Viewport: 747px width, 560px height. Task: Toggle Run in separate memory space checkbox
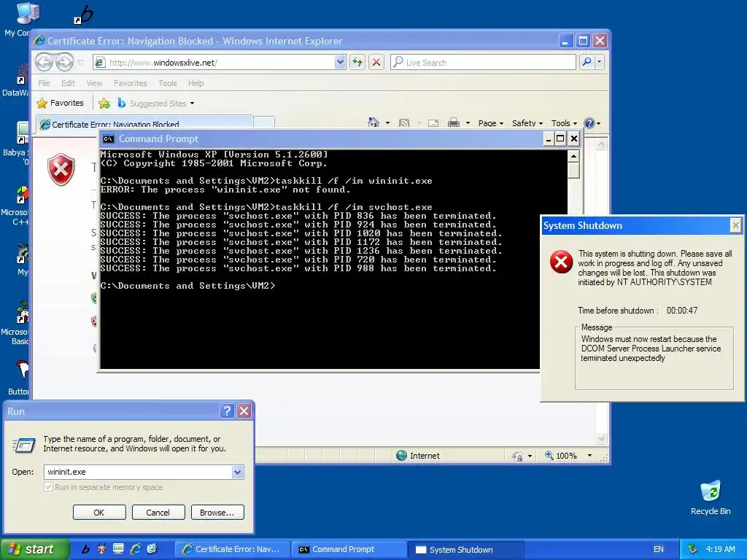(x=48, y=486)
